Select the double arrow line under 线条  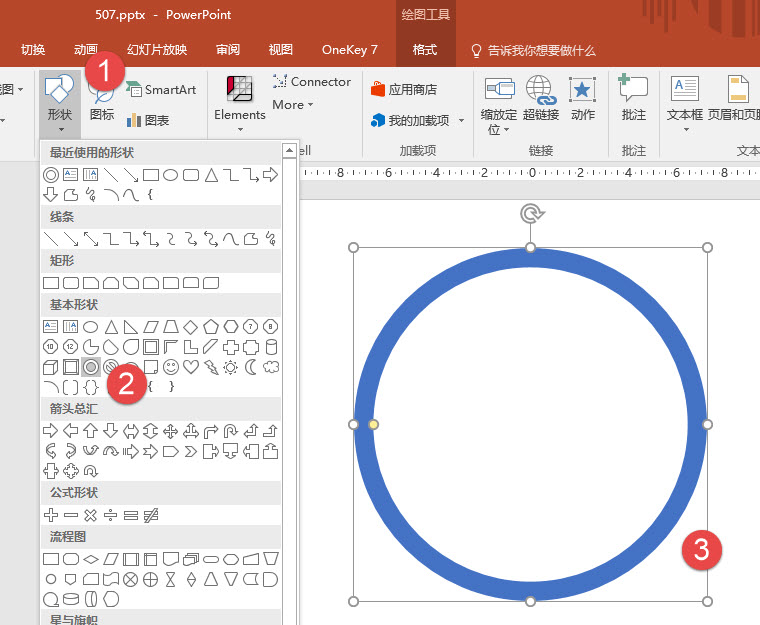point(91,239)
